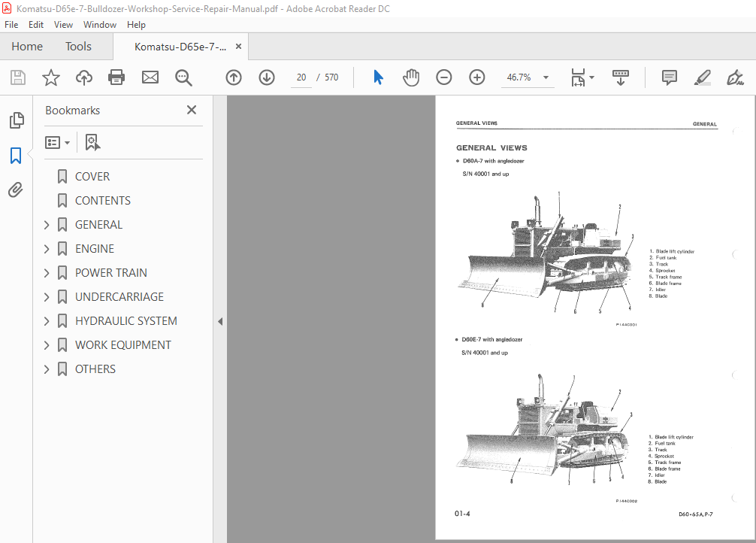Image resolution: width=756 pixels, height=543 pixels.
Task: Close the Komatsu document tab
Action: (238, 47)
